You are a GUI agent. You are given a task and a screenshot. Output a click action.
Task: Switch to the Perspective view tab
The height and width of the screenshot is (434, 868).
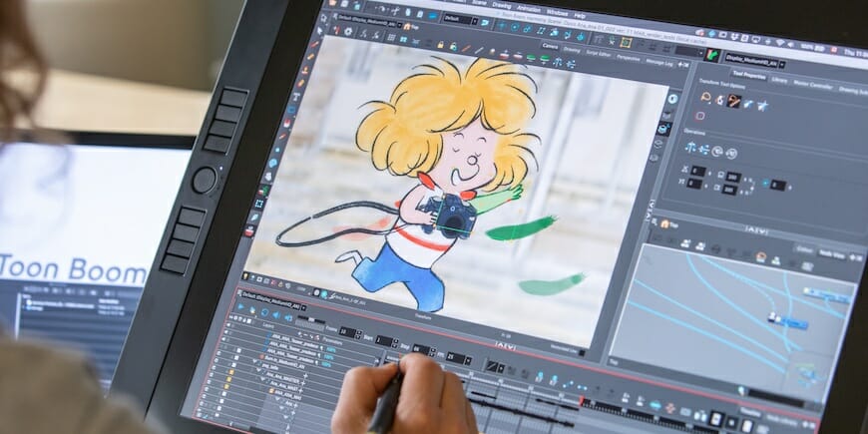click(x=629, y=58)
